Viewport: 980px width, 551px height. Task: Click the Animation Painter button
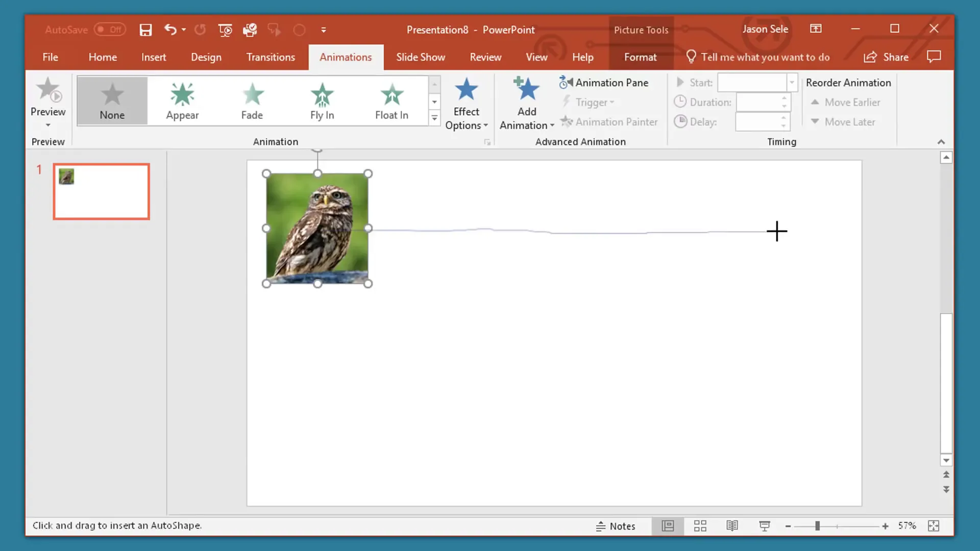pos(609,122)
